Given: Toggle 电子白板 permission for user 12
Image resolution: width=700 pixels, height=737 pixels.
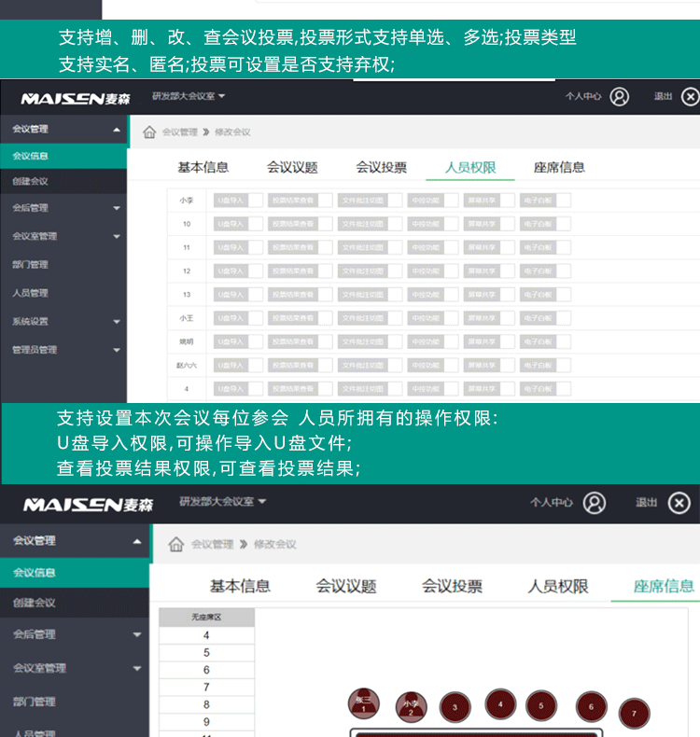Looking at the screenshot, I should point(563,271).
